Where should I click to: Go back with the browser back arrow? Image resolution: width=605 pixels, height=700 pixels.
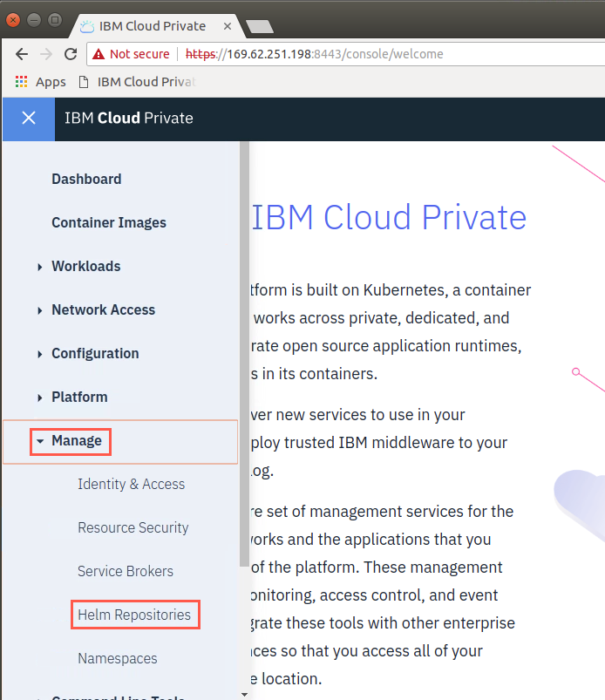tap(22, 54)
